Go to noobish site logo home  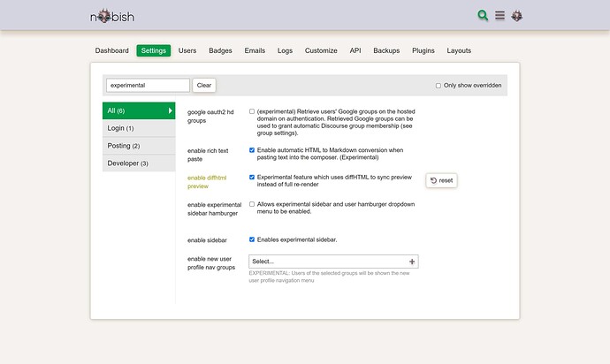[112, 16]
